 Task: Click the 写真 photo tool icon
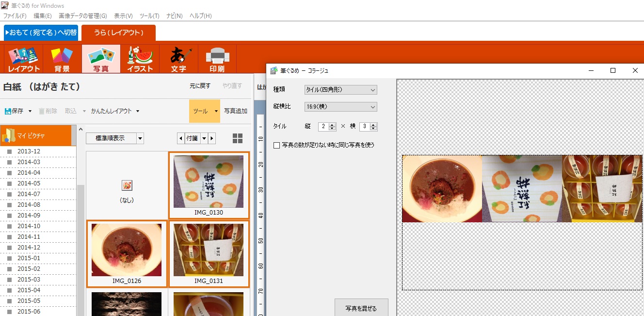coord(101,59)
